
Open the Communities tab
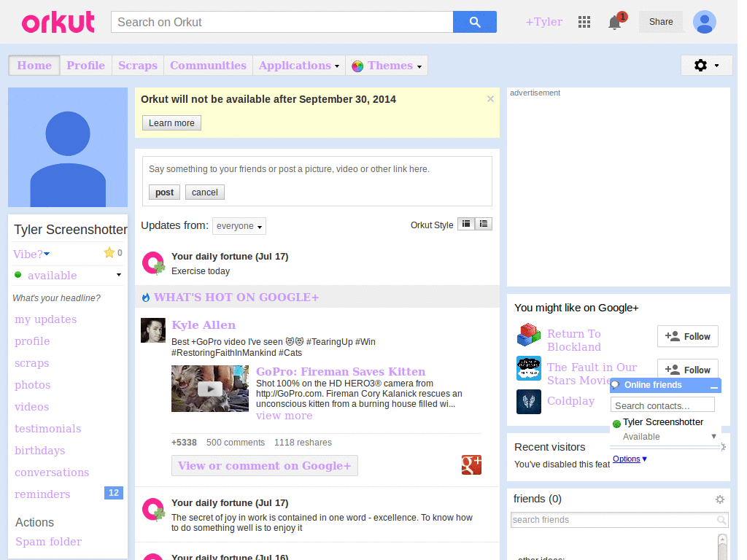tap(208, 65)
